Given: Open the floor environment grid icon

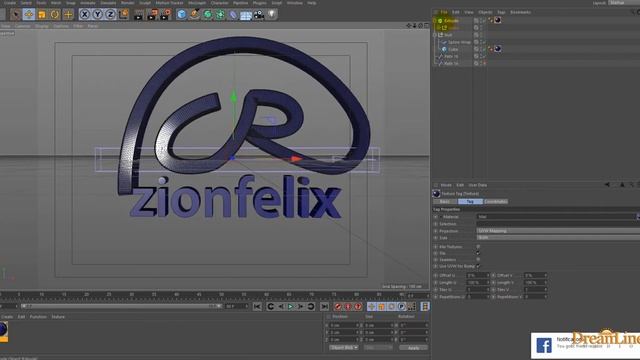Looking at the screenshot, I should click(x=246, y=15).
